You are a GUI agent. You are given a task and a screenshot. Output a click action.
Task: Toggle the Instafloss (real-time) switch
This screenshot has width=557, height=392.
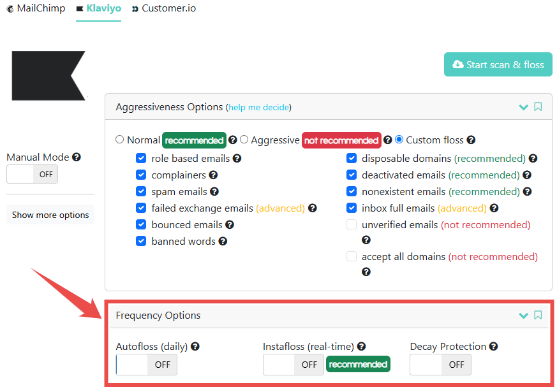(x=293, y=365)
